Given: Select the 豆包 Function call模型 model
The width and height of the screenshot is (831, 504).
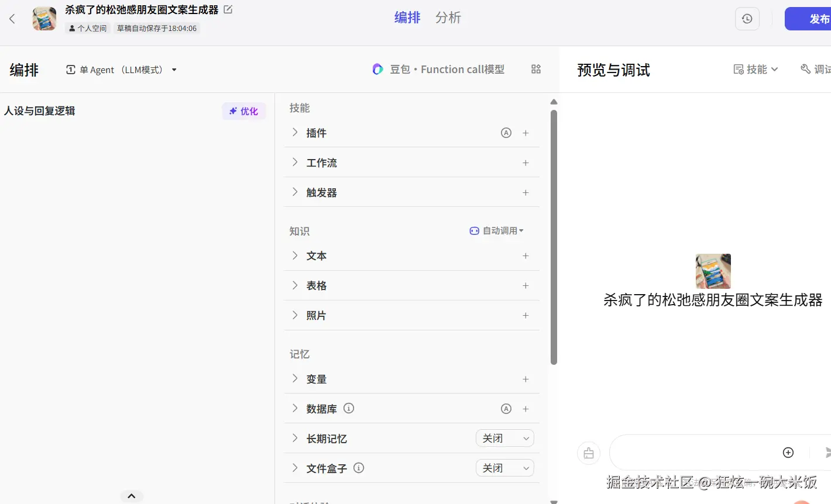Looking at the screenshot, I should click(x=439, y=69).
